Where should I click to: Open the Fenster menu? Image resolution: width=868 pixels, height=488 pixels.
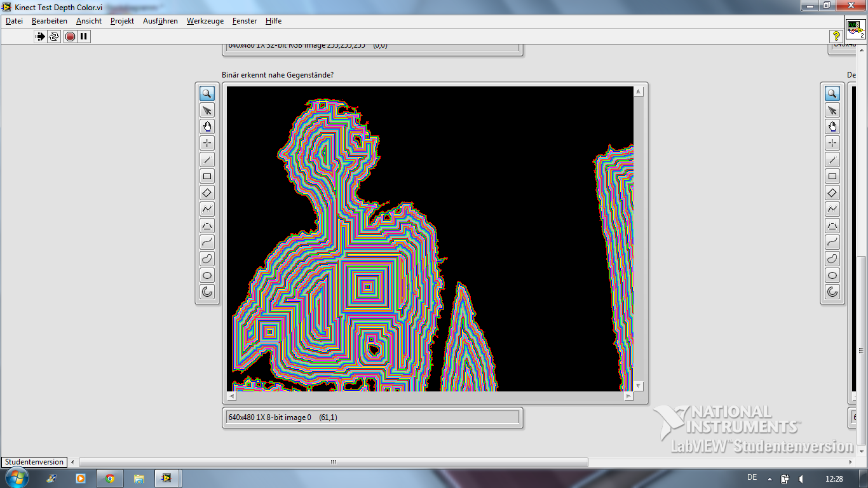[245, 21]
